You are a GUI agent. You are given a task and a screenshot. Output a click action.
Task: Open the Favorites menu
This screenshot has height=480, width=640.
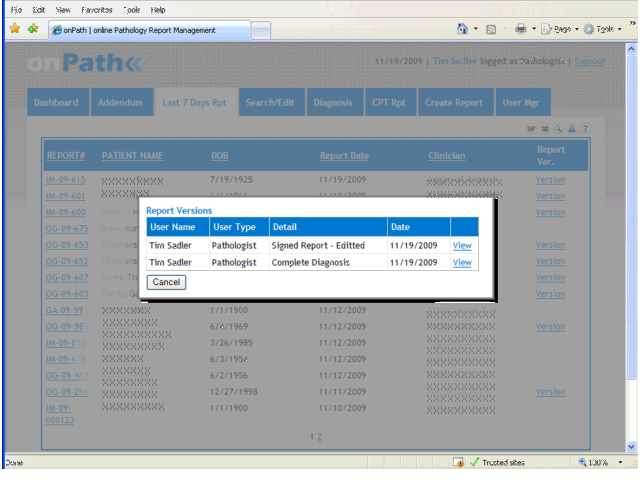click(x=98, y=9)
